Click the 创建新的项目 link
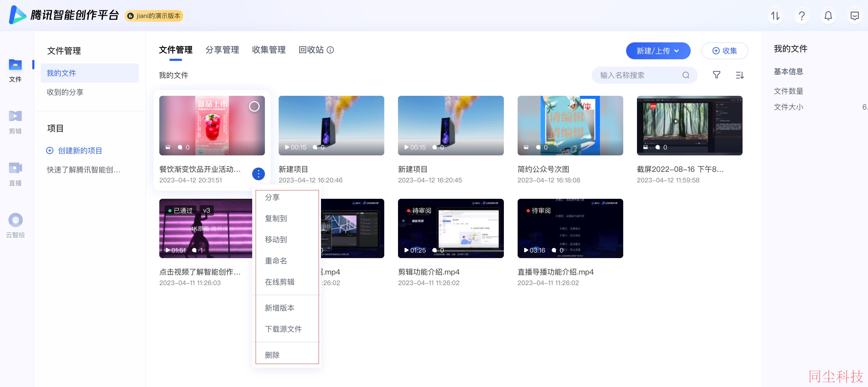The image size is (868, 387). [x=80, y=151]
